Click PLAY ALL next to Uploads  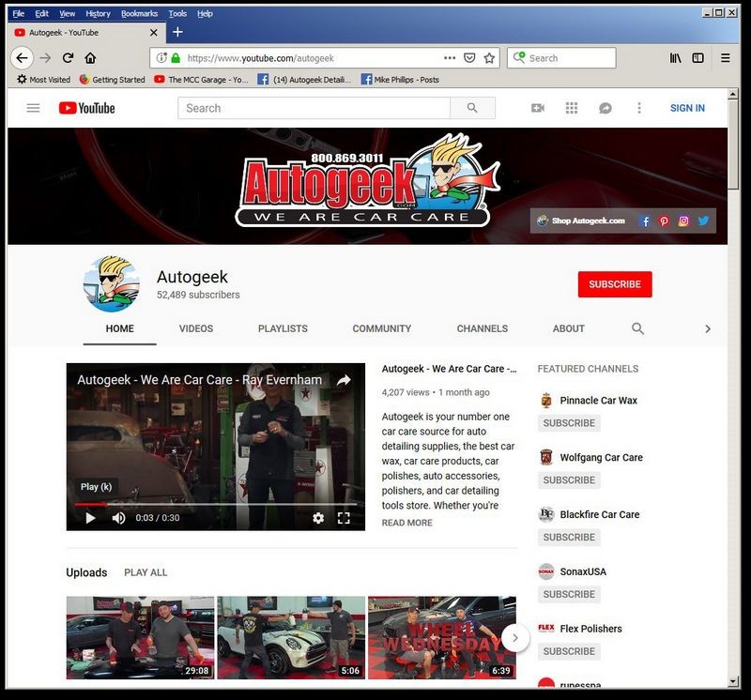point(146,572)
